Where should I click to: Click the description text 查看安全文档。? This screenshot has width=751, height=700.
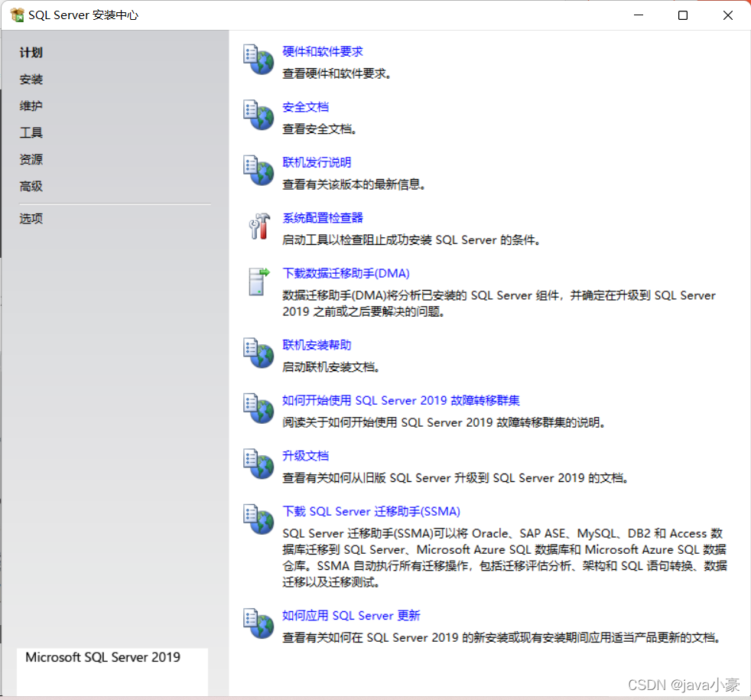320,129
